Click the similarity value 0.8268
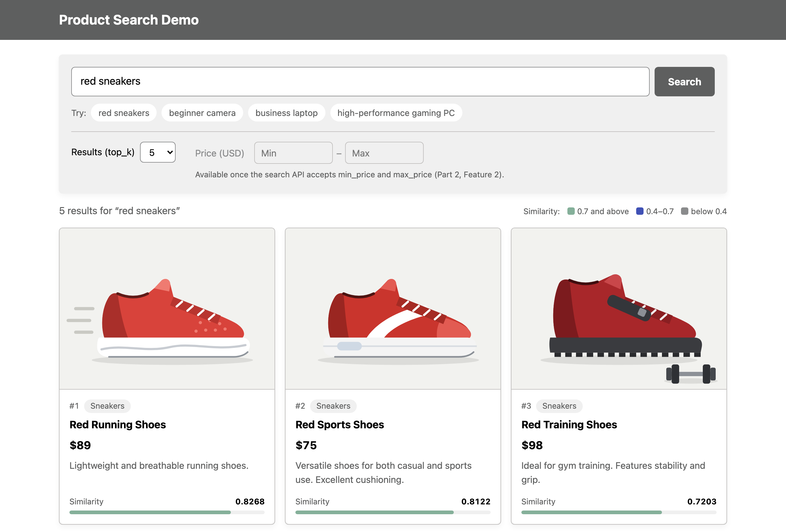This screenshot has width=786, height=532. (x=250, y=502)
